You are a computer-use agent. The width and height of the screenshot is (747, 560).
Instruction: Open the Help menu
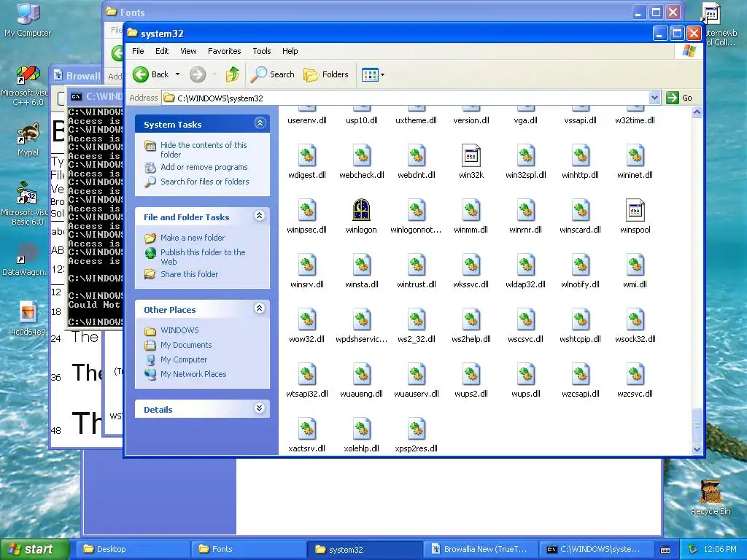point(290,51)
